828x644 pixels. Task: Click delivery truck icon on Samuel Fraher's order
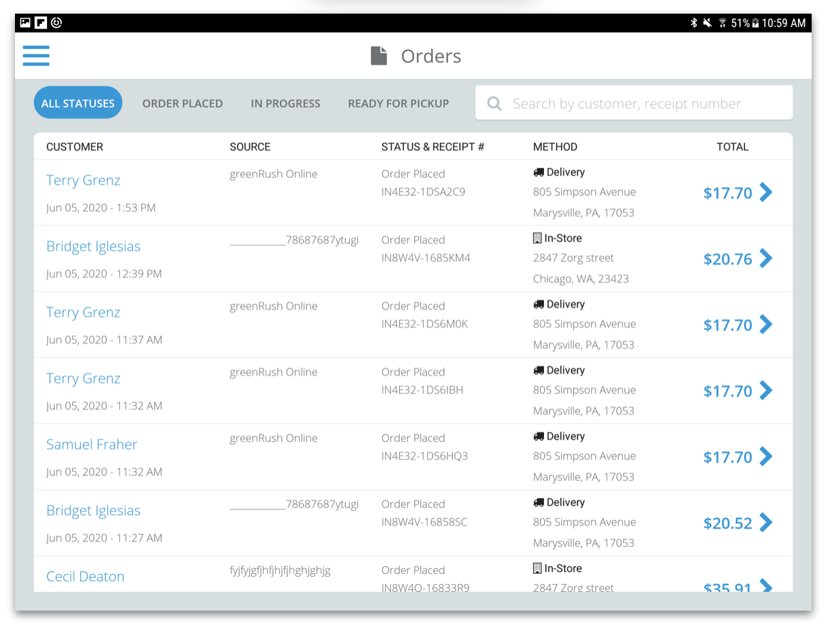tap(538, 437)
